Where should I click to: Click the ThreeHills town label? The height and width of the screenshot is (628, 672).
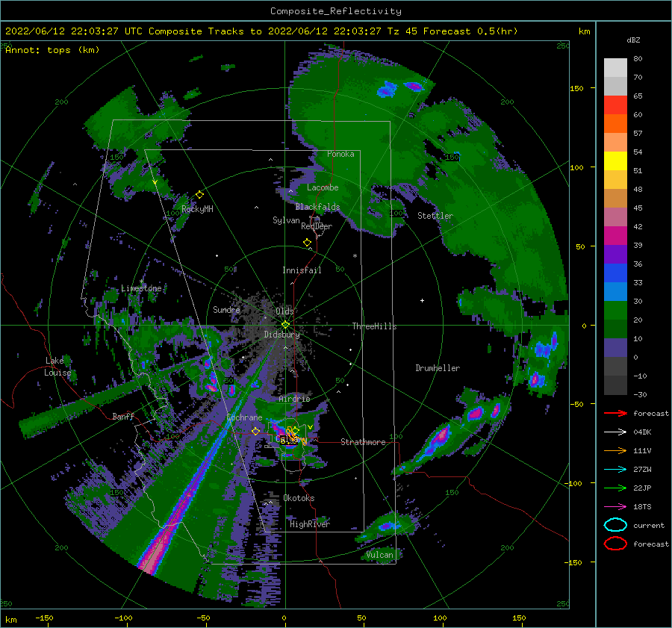(375, 326)
